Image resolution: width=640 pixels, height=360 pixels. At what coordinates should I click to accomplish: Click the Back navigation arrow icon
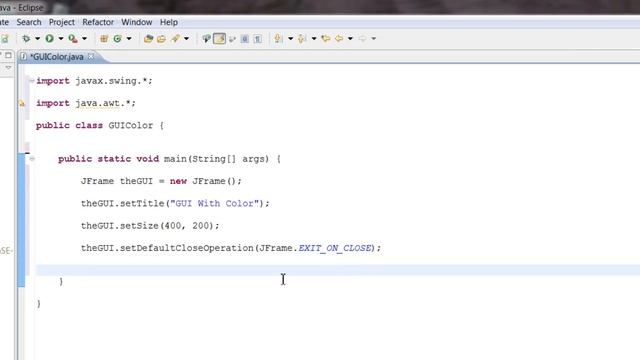tap(339, 38)
